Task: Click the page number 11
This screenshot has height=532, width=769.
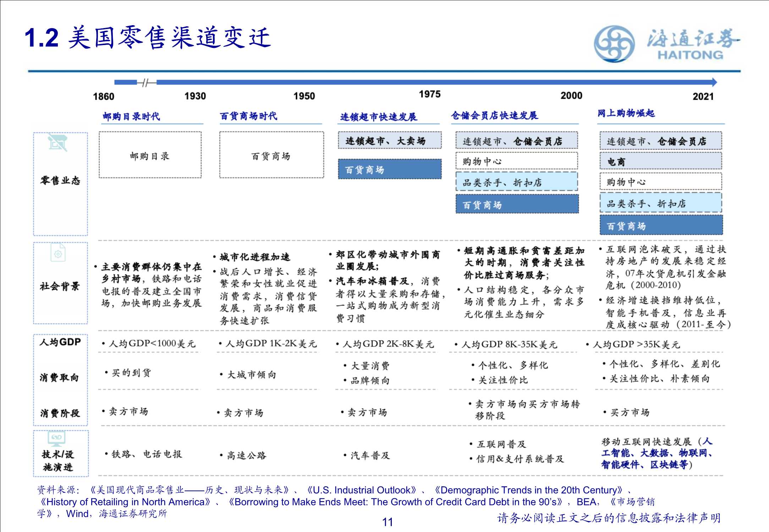Action: 388,522
